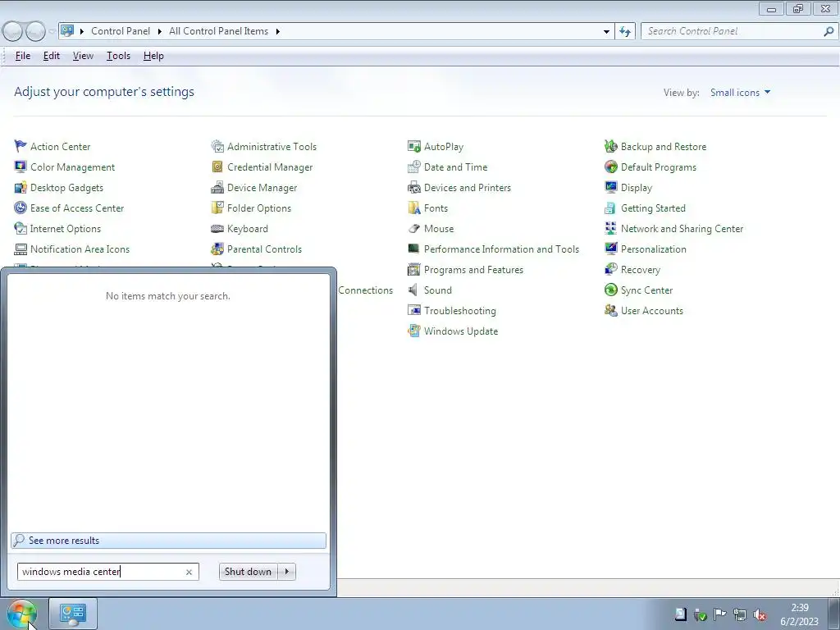This screenshot has width=840, height=630.
Task: Click the Windows Start orb
Action: point(21,614)
